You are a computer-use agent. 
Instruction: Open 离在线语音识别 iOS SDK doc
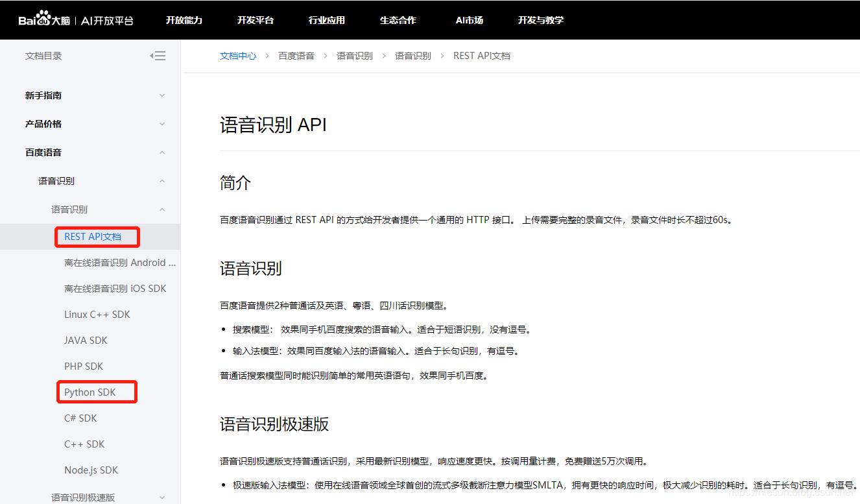tap(115, 289)
